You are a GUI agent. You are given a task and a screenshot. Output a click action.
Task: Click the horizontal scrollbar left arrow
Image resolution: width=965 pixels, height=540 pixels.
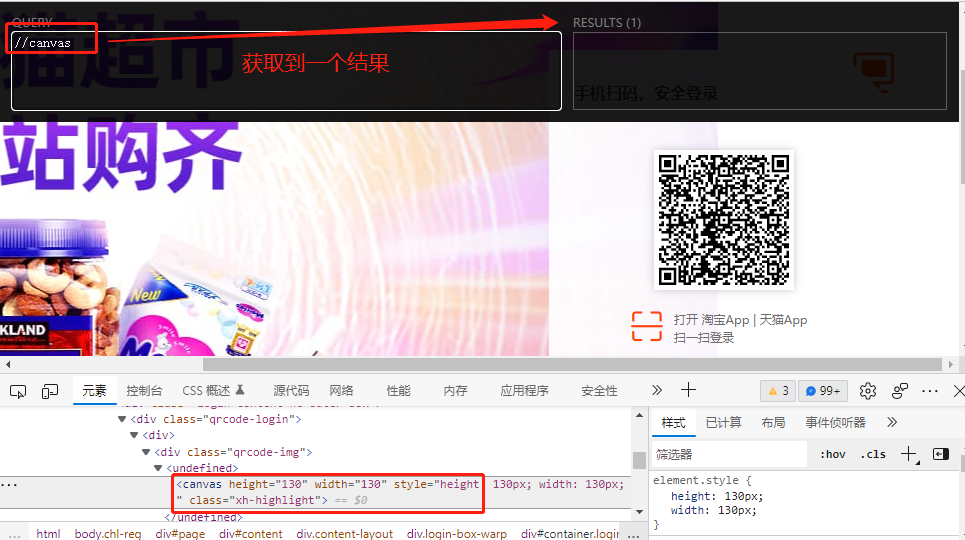point(7,365)
